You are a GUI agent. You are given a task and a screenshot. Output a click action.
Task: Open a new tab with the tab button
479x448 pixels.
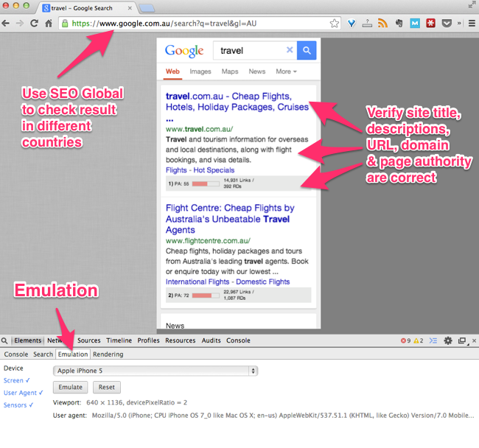[x=147, y=8]
